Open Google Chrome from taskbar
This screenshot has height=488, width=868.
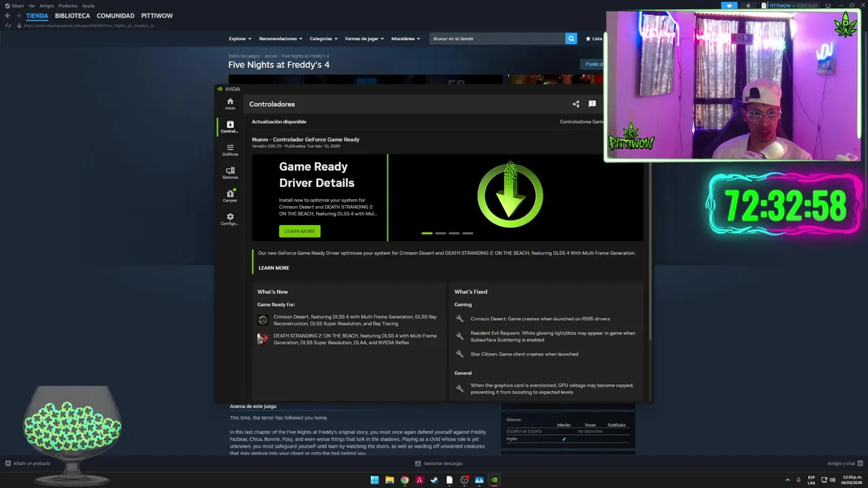(404, 480)
